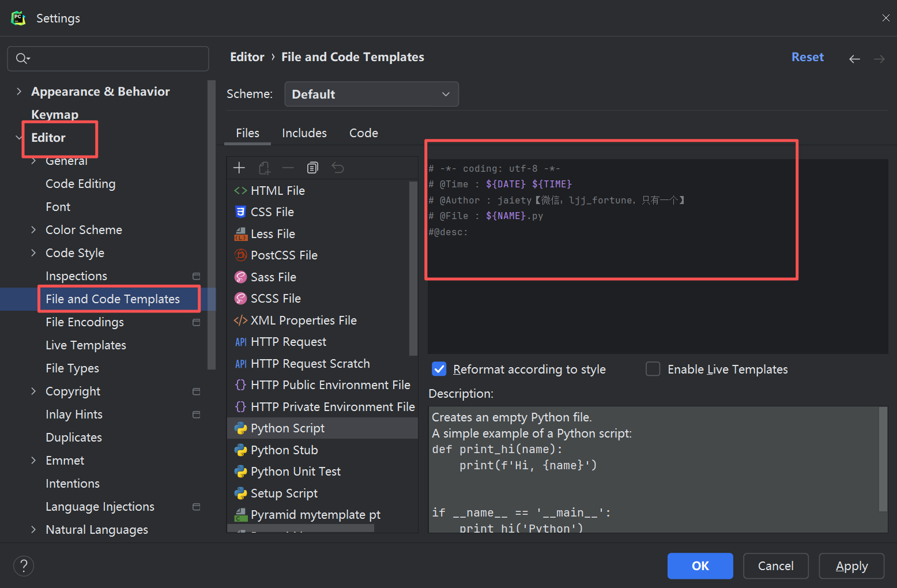This screenshot has width=897, height=588.
Task: Click the Setup Script python icon
Action: click(240, 493)
